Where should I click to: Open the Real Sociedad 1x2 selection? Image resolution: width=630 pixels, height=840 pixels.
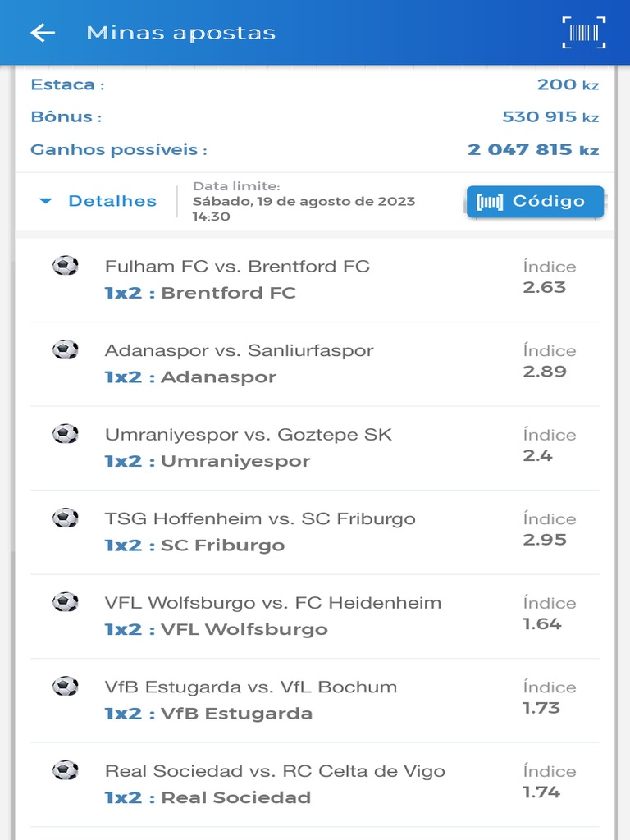(x=208, y=797)
